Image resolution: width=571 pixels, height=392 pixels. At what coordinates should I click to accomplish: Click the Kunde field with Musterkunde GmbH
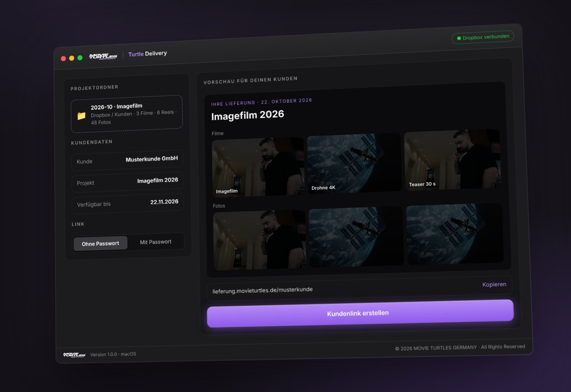pos(127,160)
